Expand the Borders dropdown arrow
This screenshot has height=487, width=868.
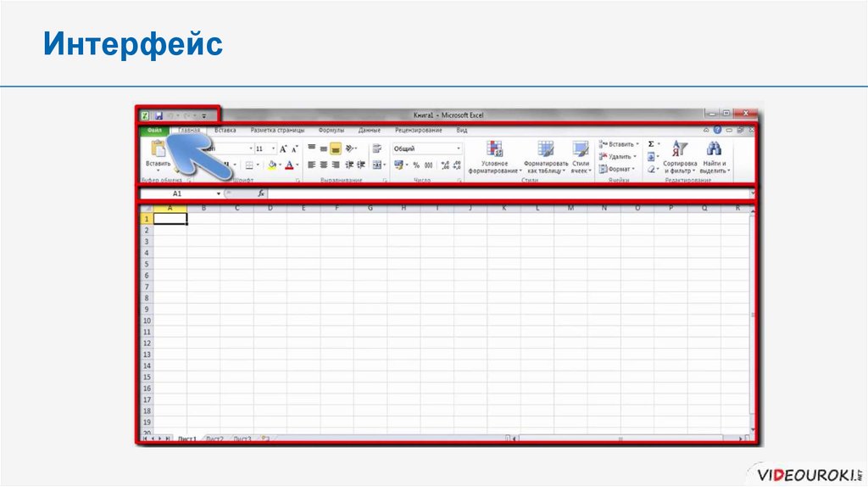coord(258,165)
